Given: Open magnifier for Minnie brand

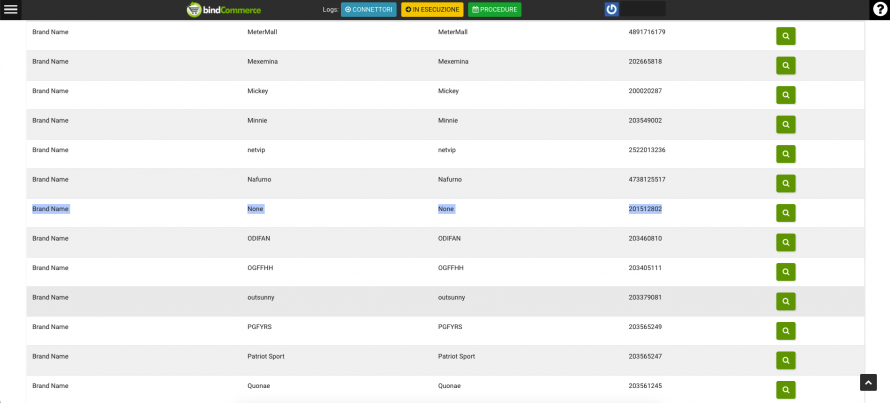Looking at the screenshot, I should coord(786,124).
